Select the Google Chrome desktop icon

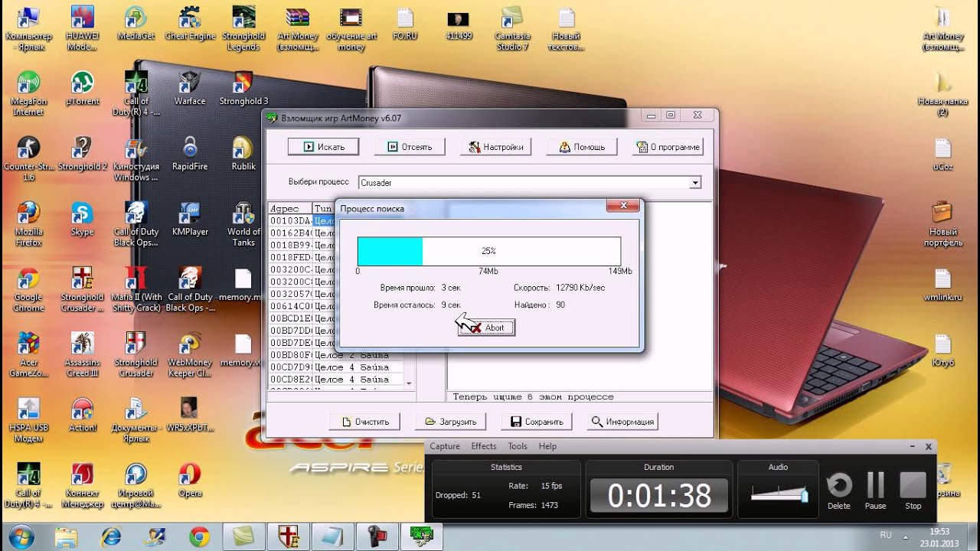28,290
